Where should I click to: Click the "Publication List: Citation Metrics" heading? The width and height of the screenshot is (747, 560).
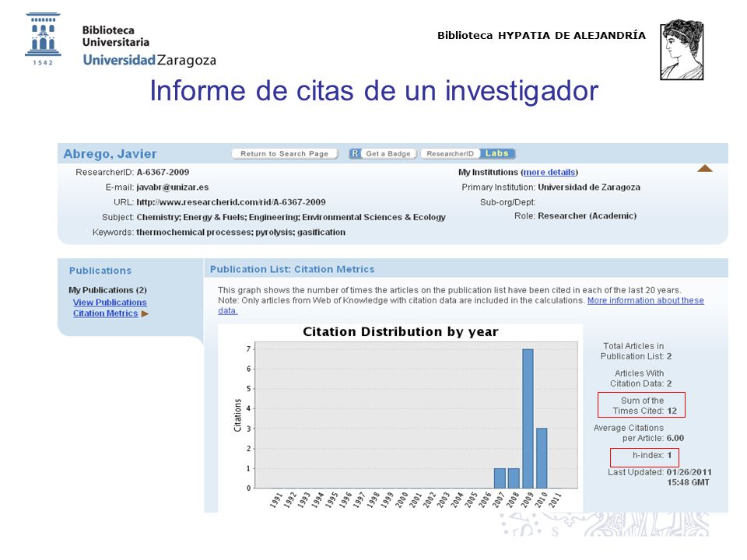pos(292,269)
